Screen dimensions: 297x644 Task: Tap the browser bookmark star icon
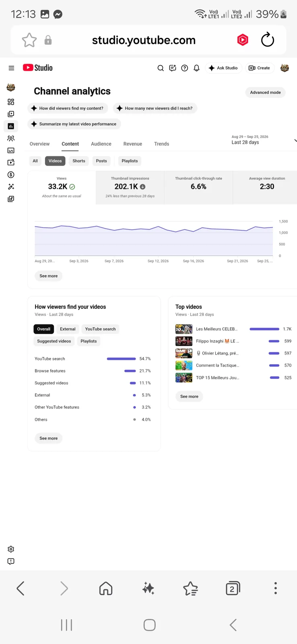(x=29, y=40)
